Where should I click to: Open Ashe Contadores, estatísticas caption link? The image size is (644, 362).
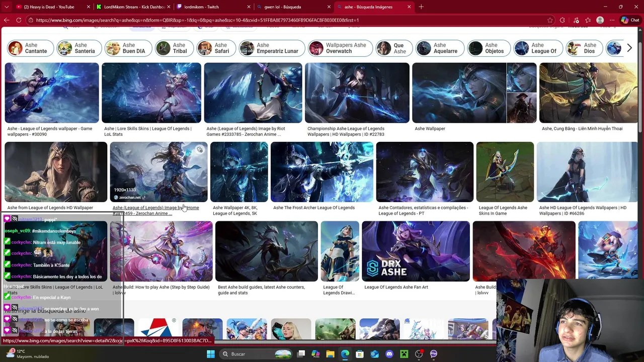[423, 211]
